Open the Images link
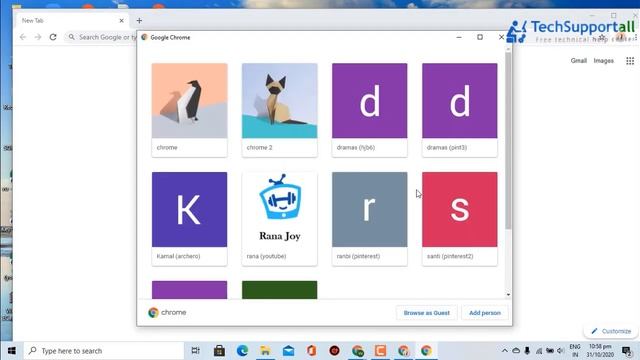 pos(603,61)
